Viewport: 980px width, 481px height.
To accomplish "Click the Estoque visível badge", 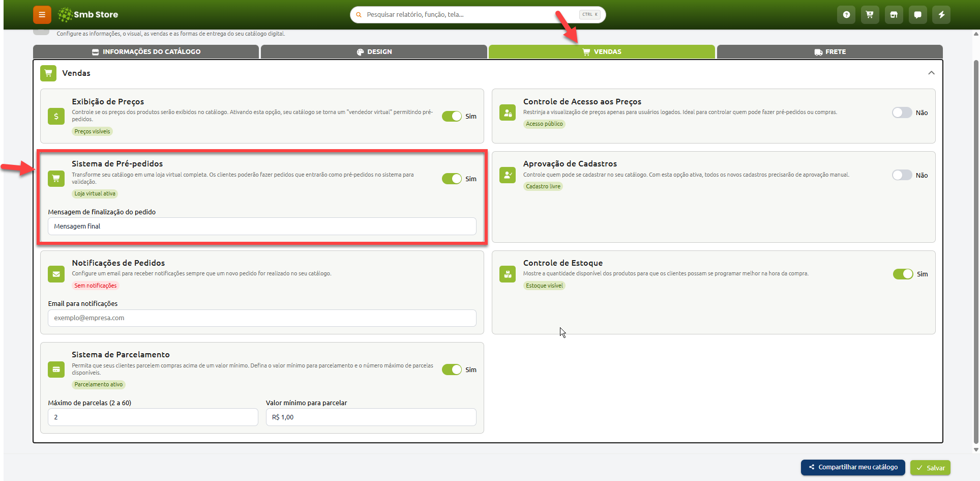I will click(544, 286).
